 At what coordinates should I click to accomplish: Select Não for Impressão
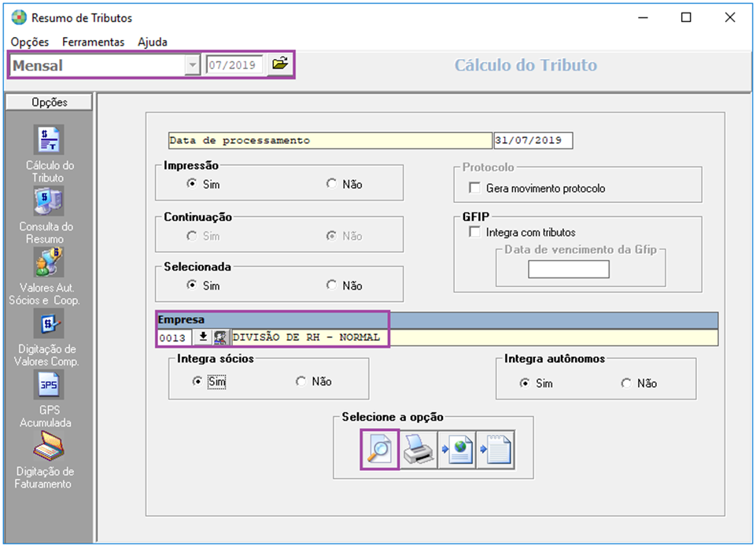331,183
